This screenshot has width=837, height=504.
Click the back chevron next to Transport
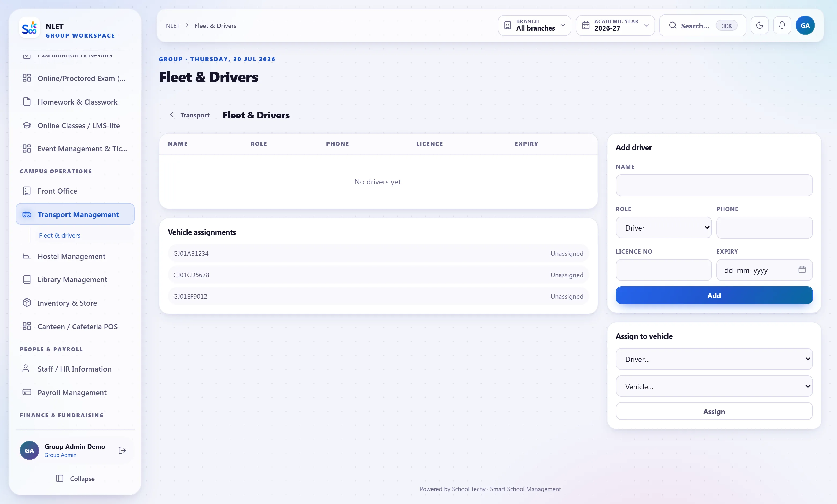pos(172,115)
